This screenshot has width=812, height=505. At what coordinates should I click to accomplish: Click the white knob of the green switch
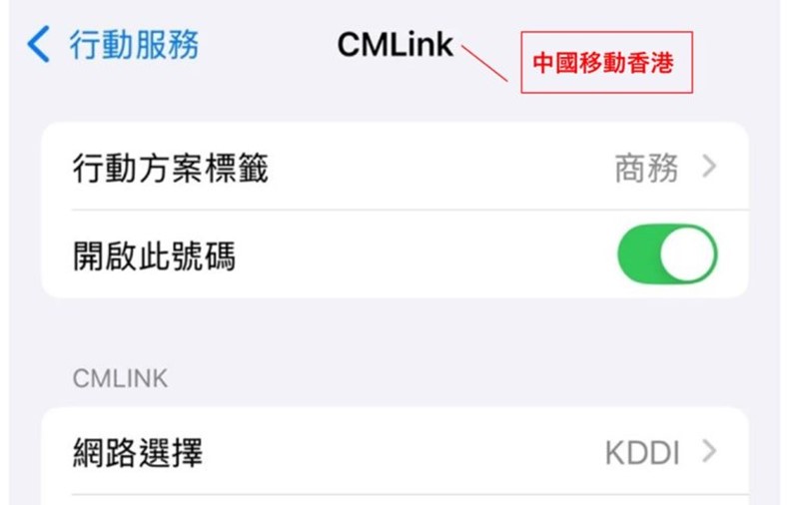687,254
